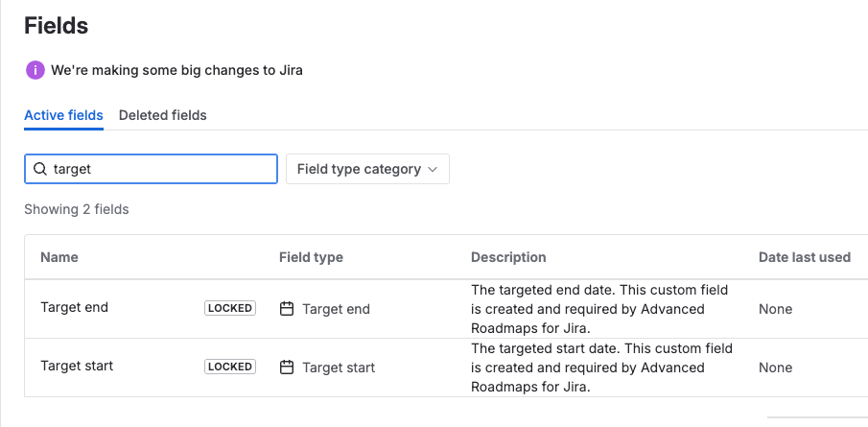
Task: Click the search magnifier icon
Action: pos(40,169)
